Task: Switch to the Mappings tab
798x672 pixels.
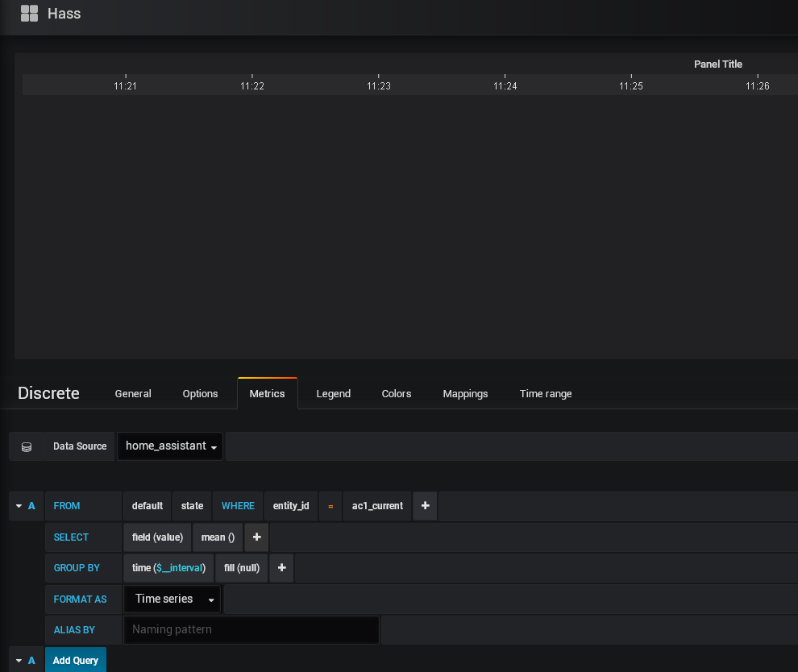Action: tap(465, 393)
